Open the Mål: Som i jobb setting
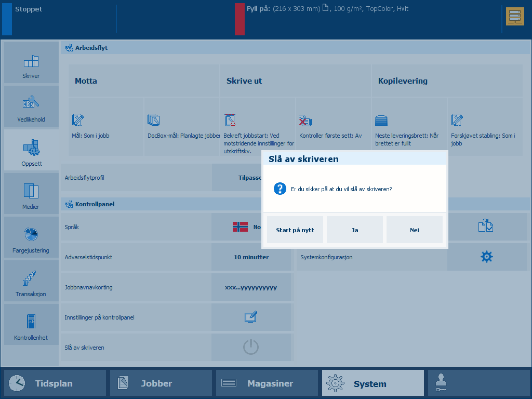 (106, 127)
